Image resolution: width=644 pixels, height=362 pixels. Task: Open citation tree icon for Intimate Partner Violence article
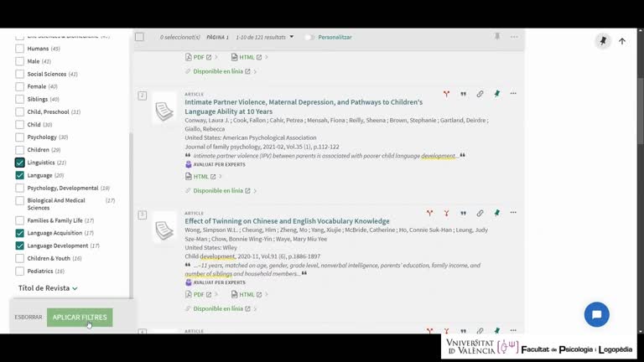(x=446, y=94)
